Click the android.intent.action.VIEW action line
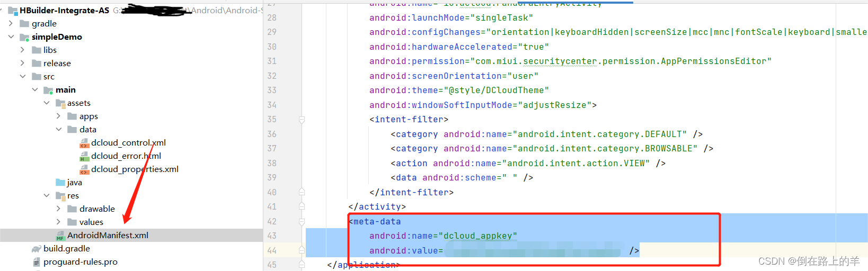Viewport: 868px width, 271px height. (x=528, y=163)
